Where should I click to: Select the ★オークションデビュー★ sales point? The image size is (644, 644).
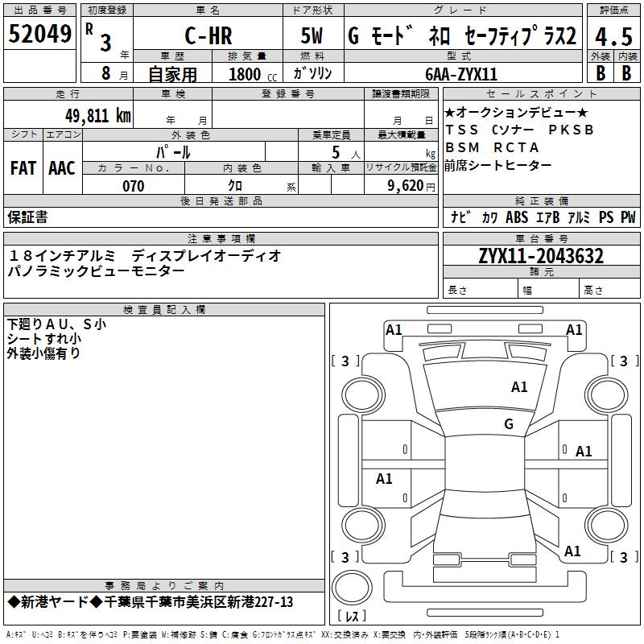coord(516,112)
